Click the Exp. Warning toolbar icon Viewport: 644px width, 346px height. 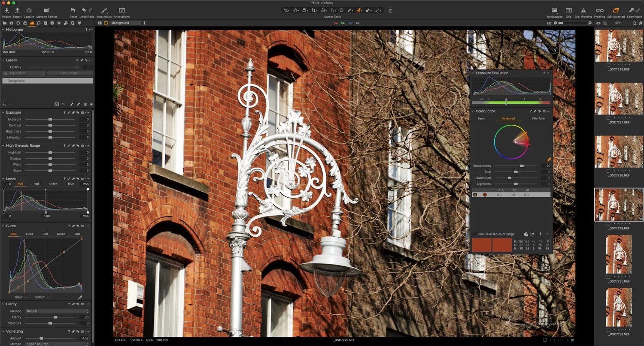[x=583, y=11]
